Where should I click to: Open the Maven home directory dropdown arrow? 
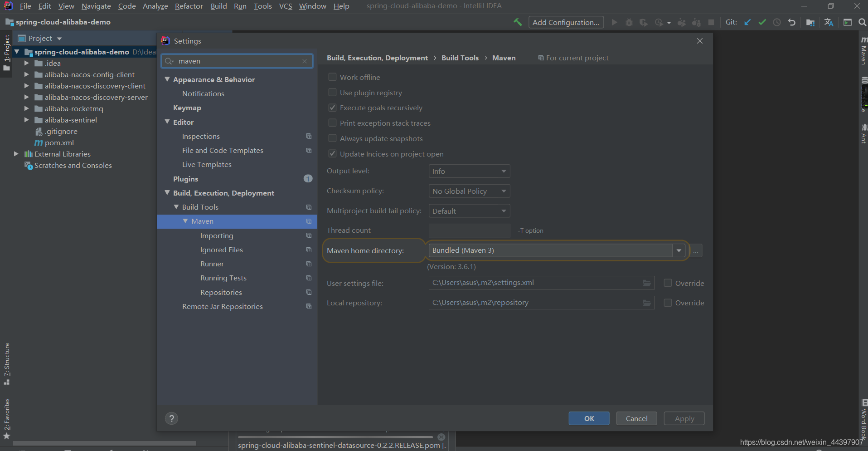(679, 250)
